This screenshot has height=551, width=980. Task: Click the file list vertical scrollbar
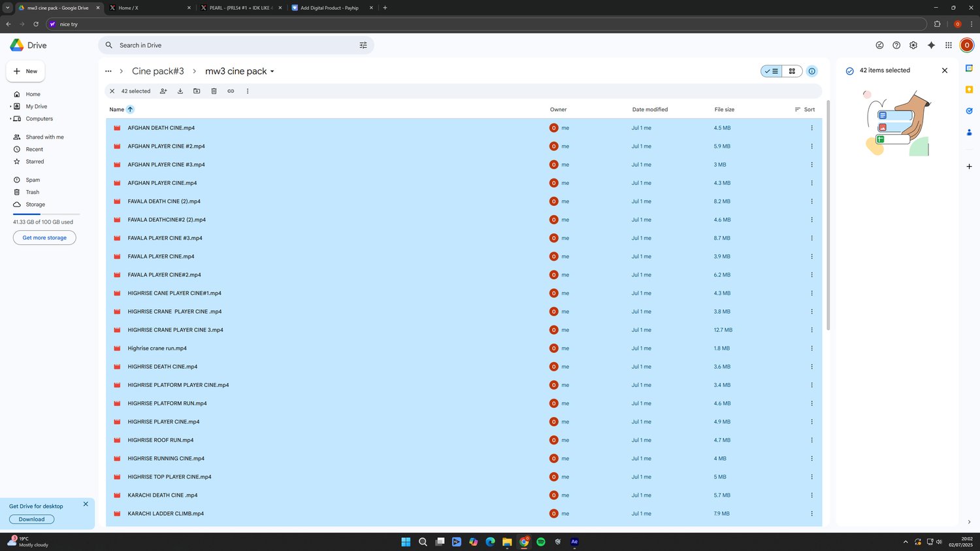[828, 216]
